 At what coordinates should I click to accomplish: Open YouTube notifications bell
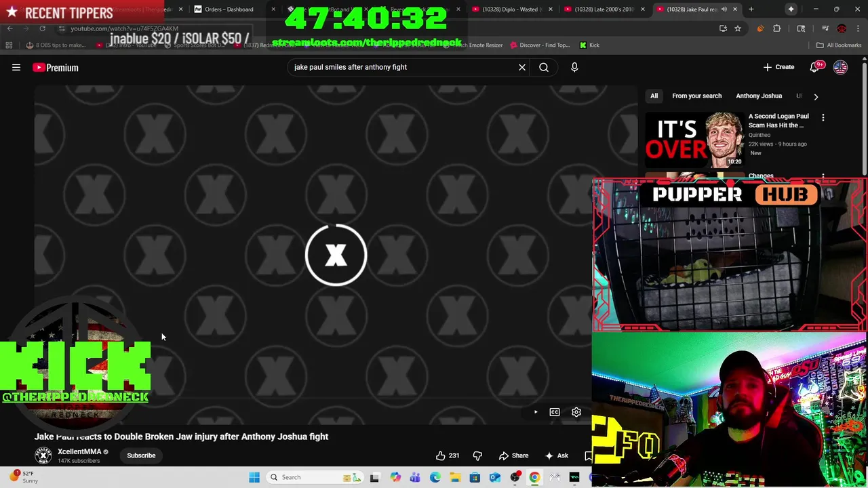pos(815,67)
